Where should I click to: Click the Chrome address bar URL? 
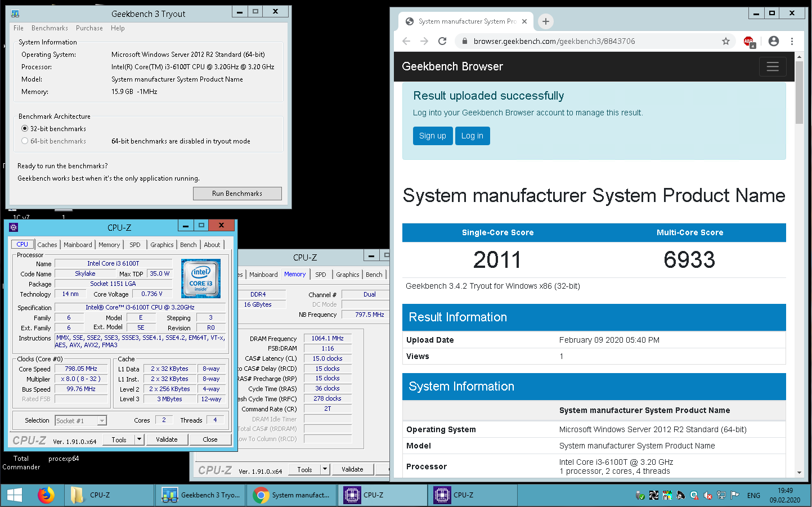[x=554, y=41]
